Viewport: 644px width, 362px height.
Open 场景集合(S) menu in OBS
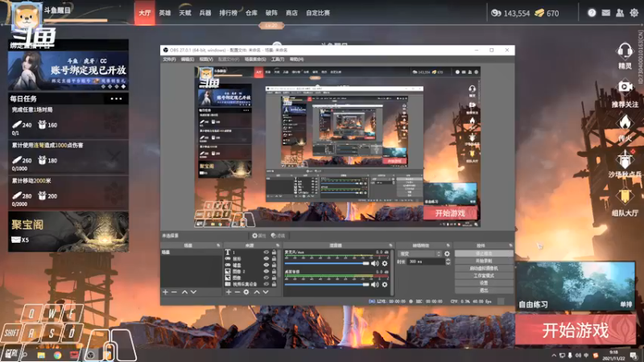(255, 60)
